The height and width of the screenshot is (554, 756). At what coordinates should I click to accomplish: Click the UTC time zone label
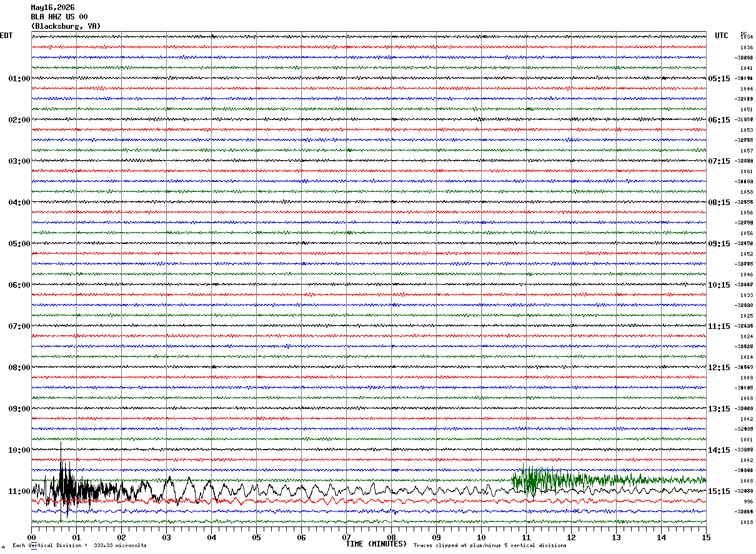coord(722,36)
